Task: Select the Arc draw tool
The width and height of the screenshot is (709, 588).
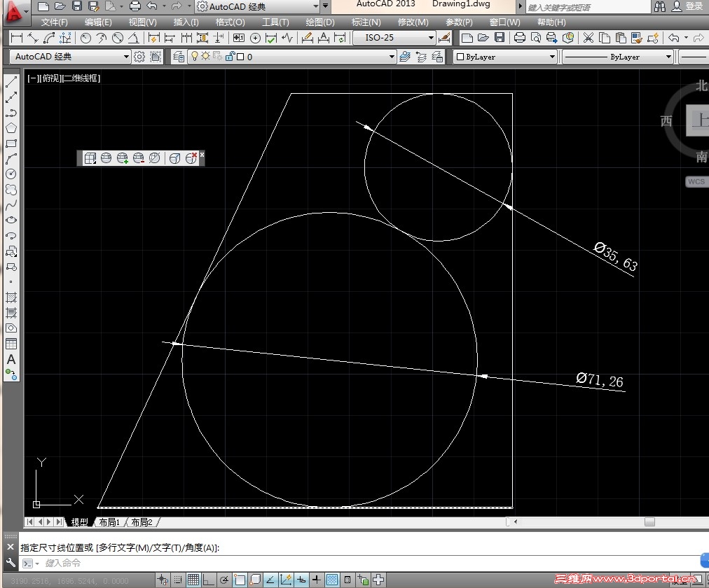Action: pos(11,158)
